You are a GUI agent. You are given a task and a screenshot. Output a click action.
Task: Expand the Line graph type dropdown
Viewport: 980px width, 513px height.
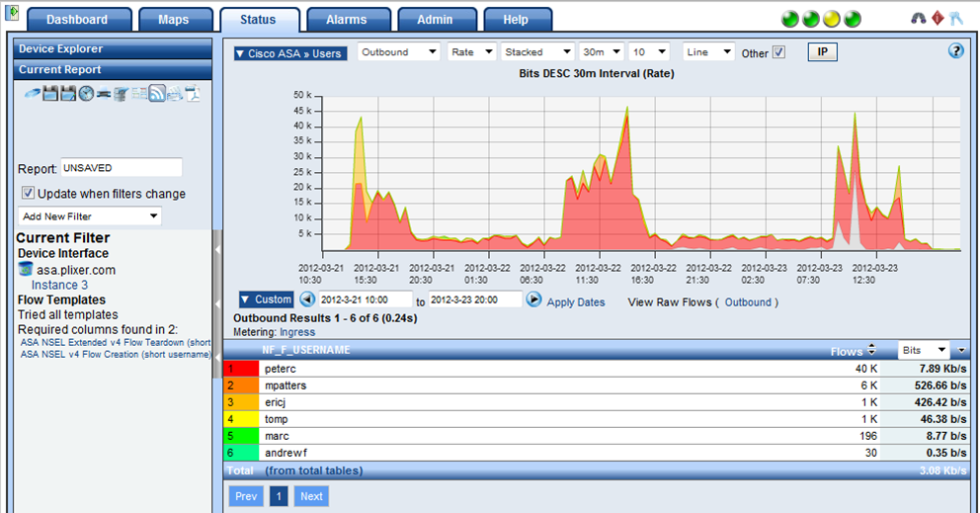[708, 52]
